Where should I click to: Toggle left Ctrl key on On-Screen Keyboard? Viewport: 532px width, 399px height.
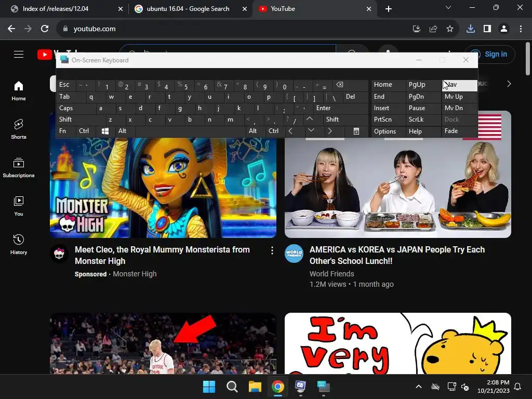[86, 131]
